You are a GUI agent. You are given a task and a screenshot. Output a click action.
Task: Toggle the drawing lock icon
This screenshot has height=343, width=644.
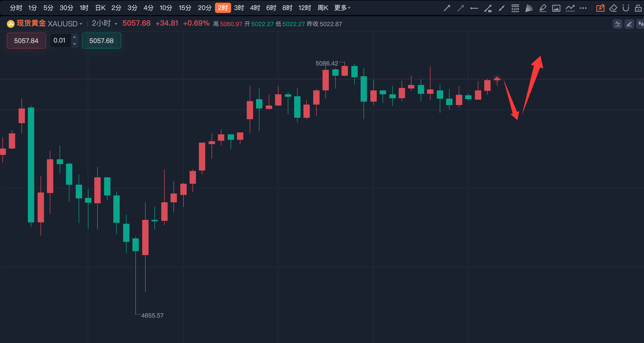[638, 8]
